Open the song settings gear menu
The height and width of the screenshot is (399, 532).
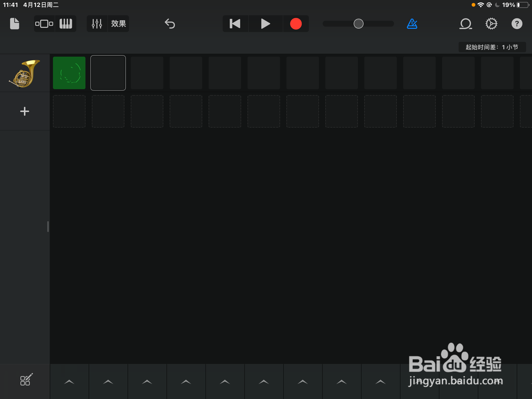491,24
